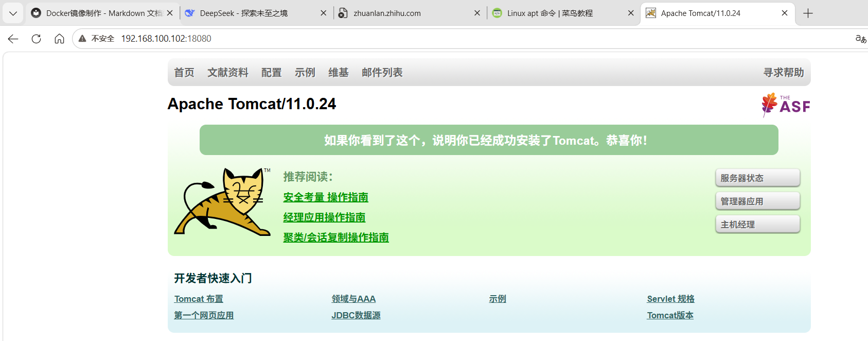Reload the current page
This screenshot has height=341, width=868.
(x=36, y=39)
